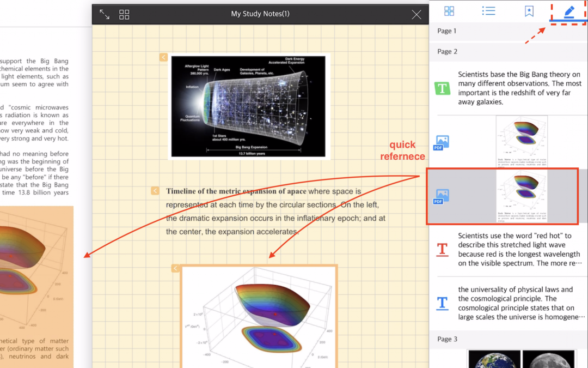The height and width of the screenshot is (368, 588).
Task: Click the PDF image icon in the highlighted row
Action: [x=441, y=196]
